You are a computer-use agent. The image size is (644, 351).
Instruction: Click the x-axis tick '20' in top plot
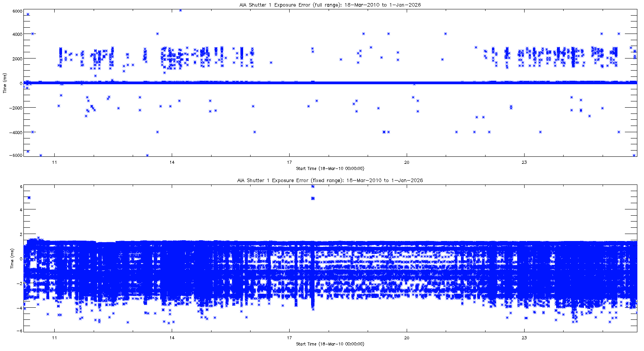tap(406, 163)
